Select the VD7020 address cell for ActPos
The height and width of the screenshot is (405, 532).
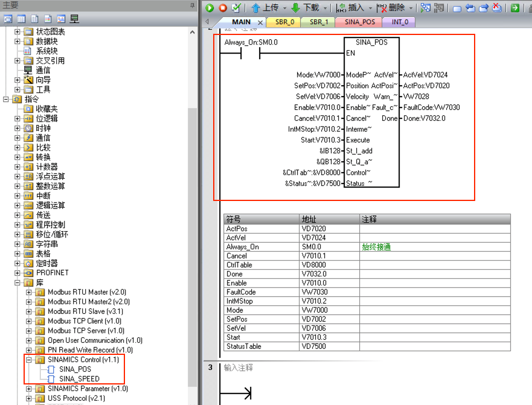click(x=329, y=229)
